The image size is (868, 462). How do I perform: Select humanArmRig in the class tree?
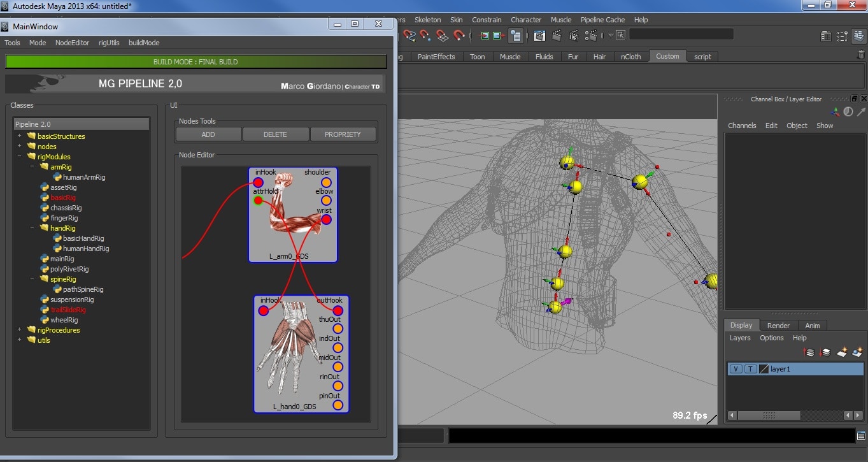[x=84, y=177]
